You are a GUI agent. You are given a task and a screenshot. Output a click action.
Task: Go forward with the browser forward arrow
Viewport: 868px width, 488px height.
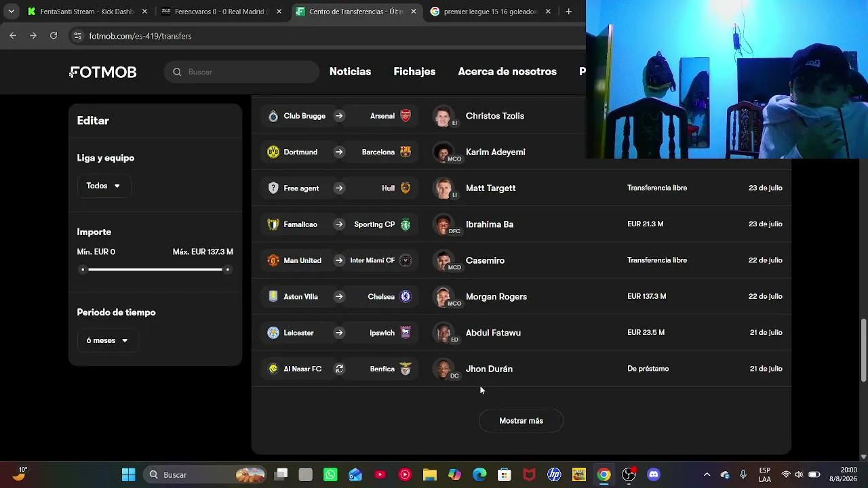click(x=33, y=36)
